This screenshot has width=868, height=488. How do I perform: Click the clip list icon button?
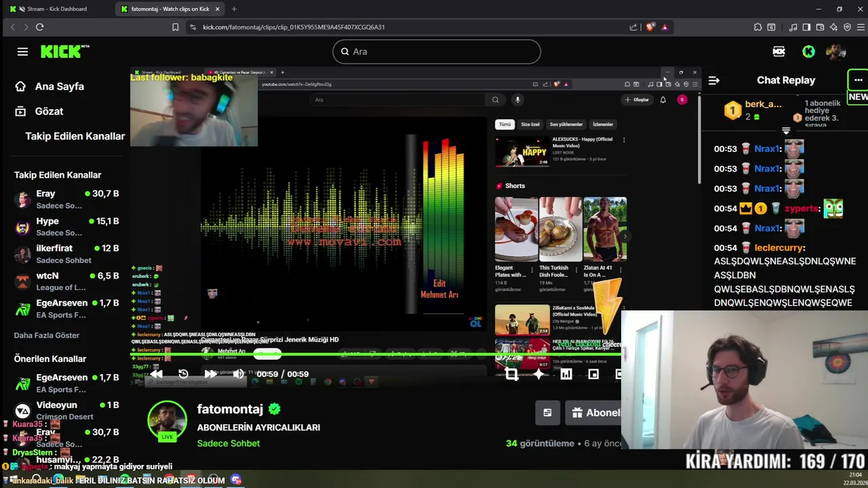[547, 412]
